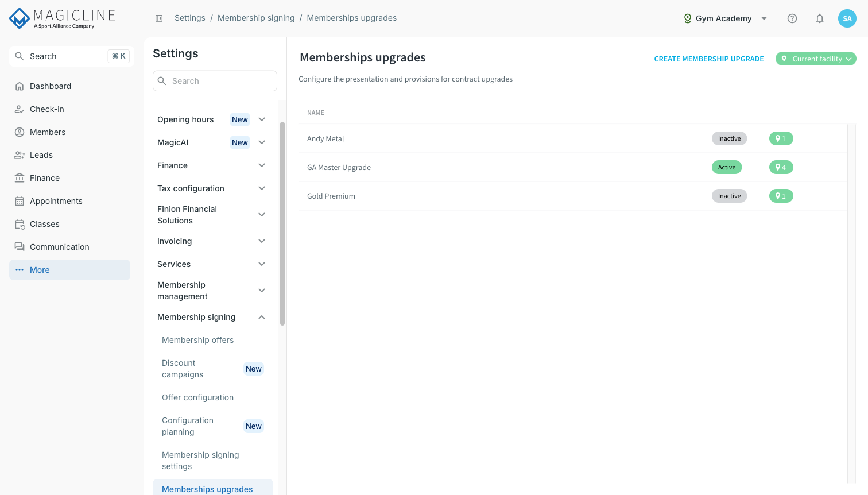Click the GA Master Upgrade Active status badge
This screenshot has width=868, height=495.
click(x=727, y=167)
